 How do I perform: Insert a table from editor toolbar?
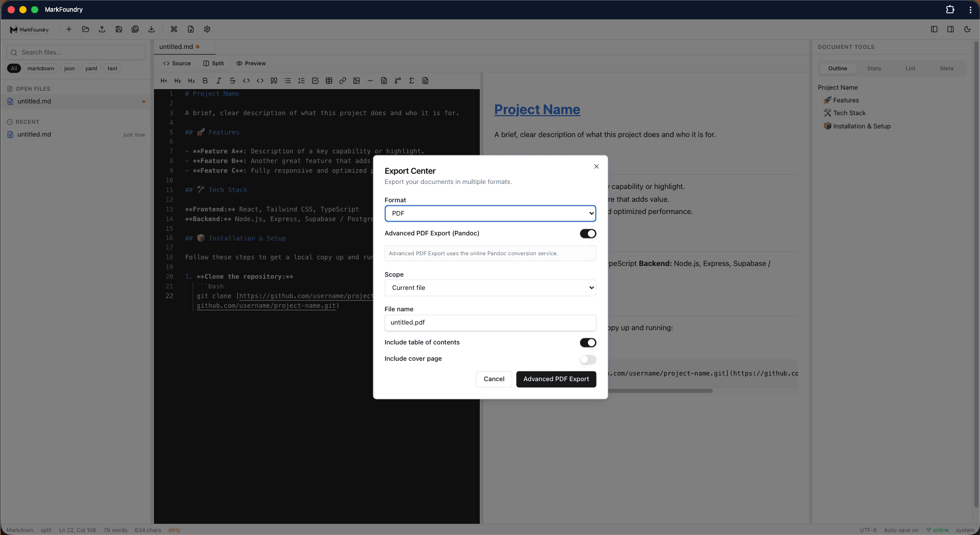click(329, 81)
